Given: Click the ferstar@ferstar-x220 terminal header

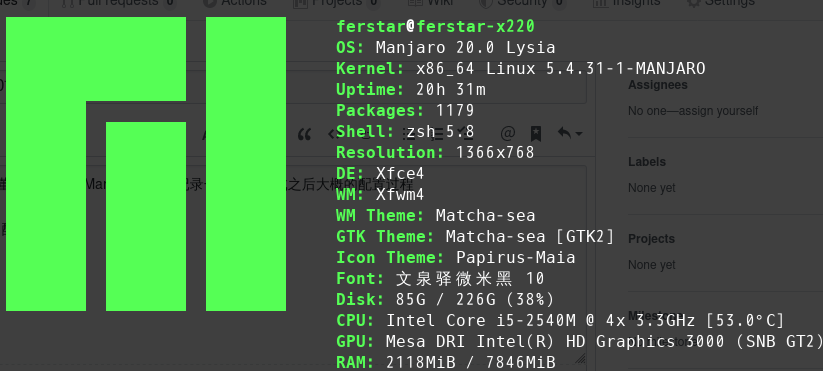Looking at the screenshot, I should point(435,26).
